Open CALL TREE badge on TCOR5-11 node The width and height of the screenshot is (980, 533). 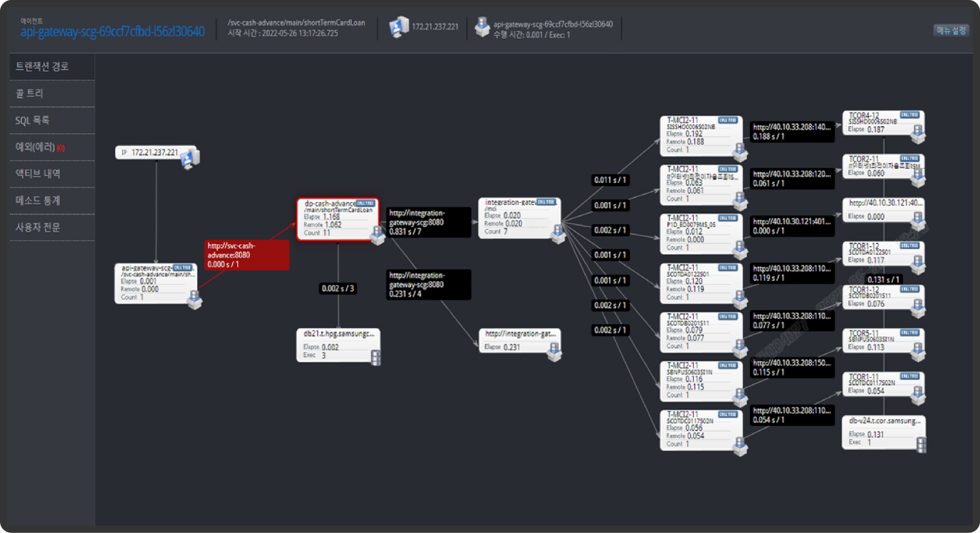(x=909, y=332)
